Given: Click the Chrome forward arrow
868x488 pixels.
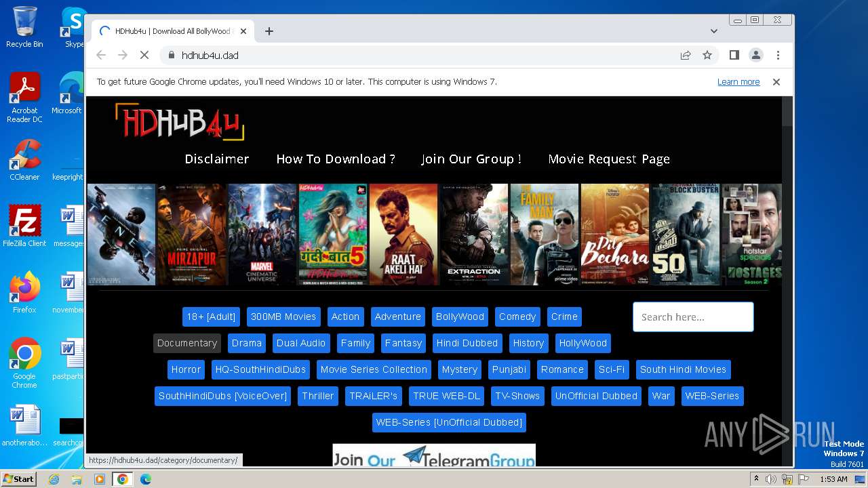Looking at the screenshot, I should 123,55.
